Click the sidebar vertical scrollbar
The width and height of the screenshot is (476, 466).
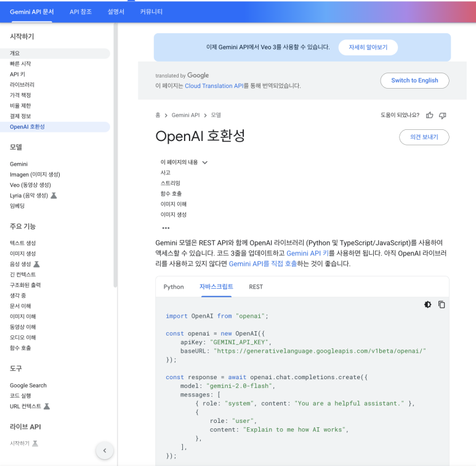click(x=115, y=155)
